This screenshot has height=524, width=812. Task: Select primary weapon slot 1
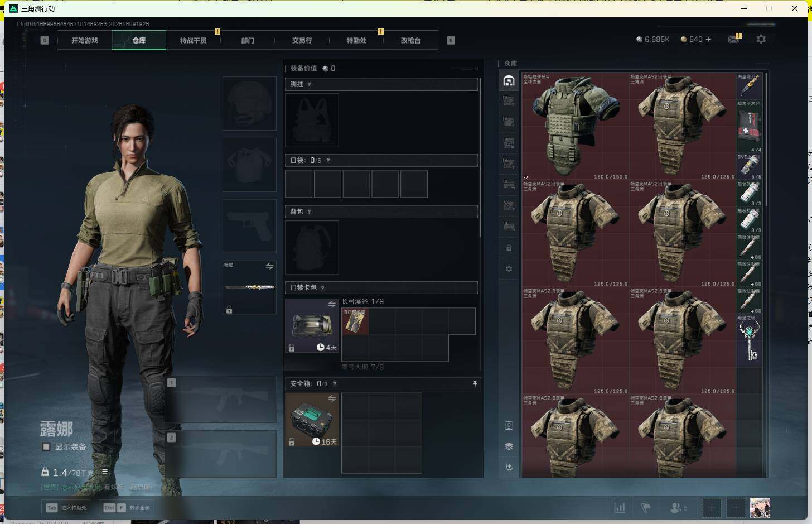[x=220, y=399]
